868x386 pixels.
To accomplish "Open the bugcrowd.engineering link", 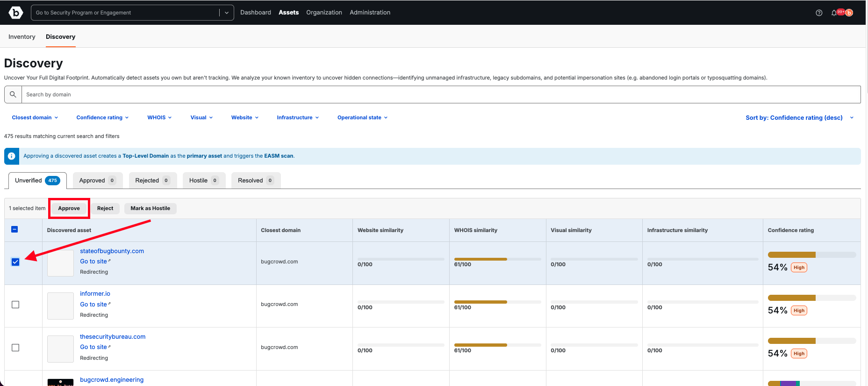I will coord(112,380).
